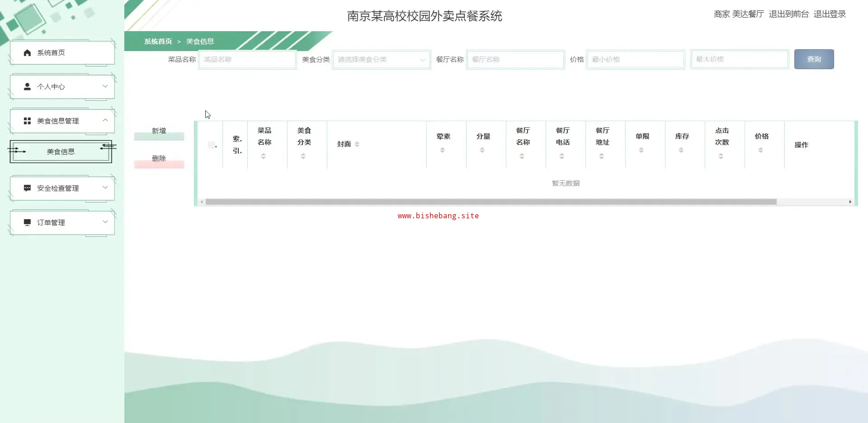Image resolution: width=868 pixels, height=423 pixels.
Task: Sort table by 价格 column arrows
Action: click(x=760, y=150)
